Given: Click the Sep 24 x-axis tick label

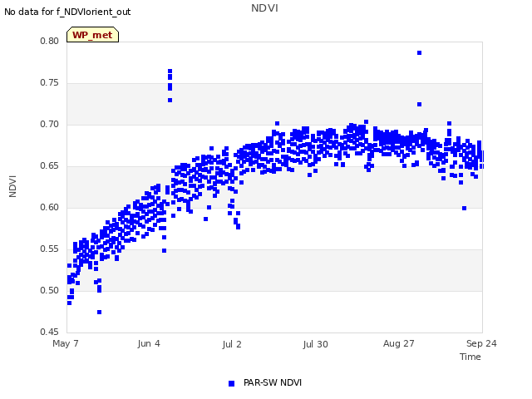Looking at the screenshot, I should tap(481, 343).
